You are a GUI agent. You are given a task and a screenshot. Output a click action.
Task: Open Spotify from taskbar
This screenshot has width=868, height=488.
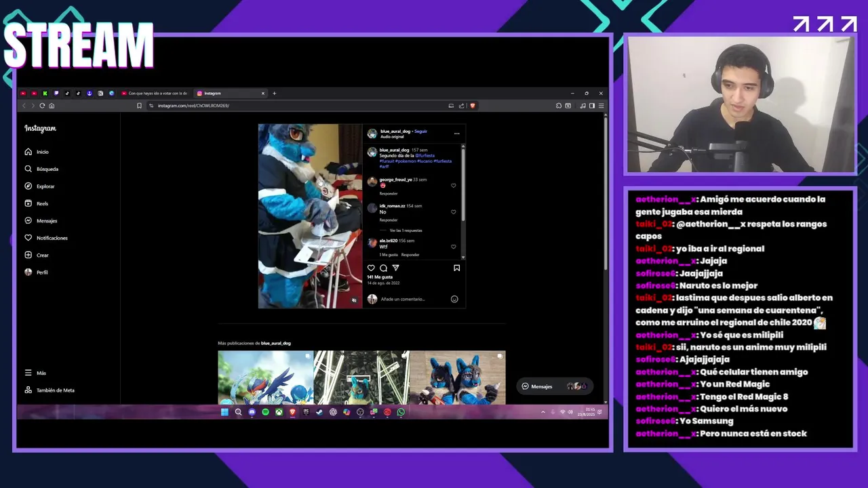pyautogui.click(x=265, y=412)
